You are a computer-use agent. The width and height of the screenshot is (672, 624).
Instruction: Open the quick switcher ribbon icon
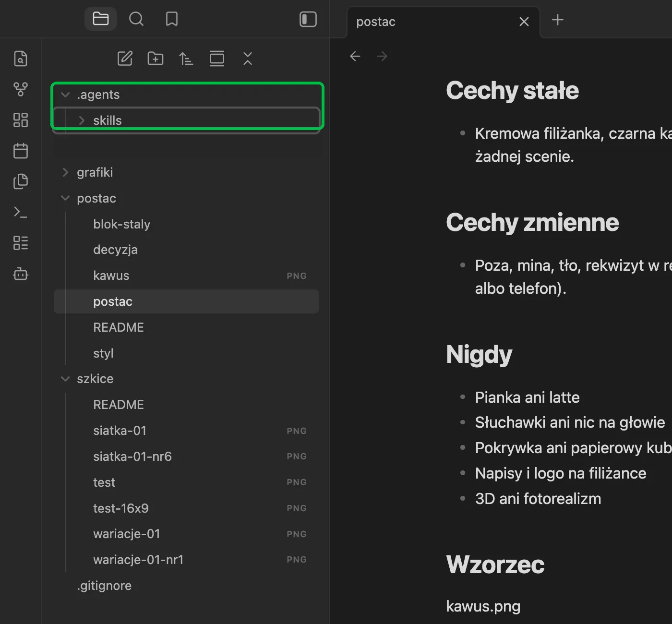point(21,59)
